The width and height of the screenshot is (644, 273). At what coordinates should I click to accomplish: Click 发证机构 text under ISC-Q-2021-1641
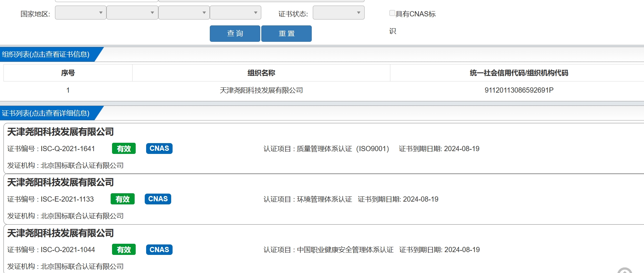click(65, 165)
